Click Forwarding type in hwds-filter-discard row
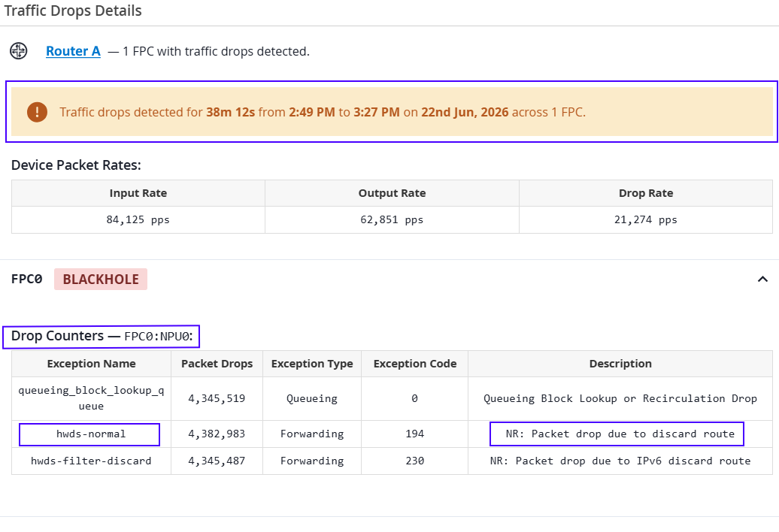The width and height of the screenshot is (779, 532). [312, 461]
